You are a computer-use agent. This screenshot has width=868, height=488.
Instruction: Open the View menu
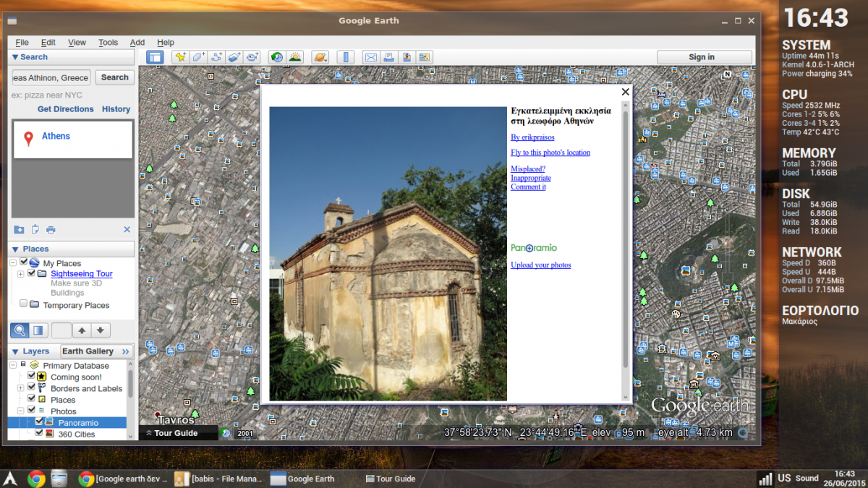click(77, 43)
